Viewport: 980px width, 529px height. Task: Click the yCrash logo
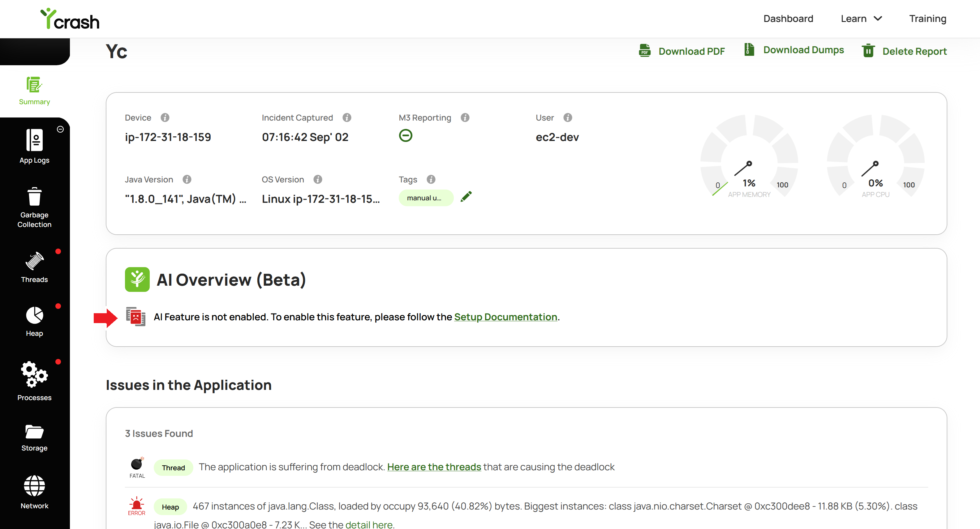point(70,19)
